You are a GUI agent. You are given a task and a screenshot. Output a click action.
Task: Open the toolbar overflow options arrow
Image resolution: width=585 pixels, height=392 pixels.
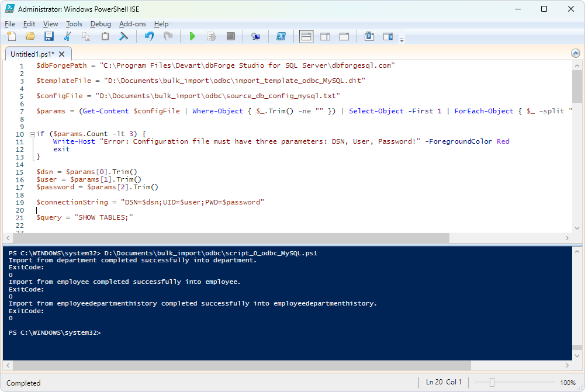[402, 40]
